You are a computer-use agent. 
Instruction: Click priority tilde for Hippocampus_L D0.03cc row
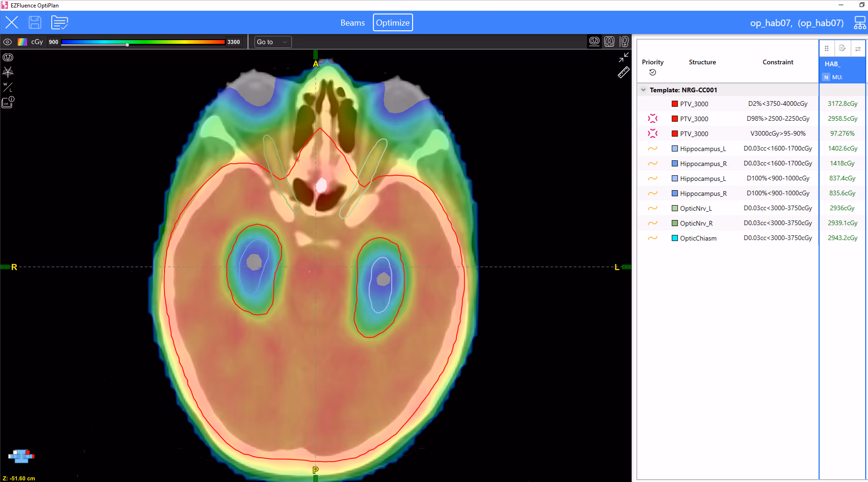(x=653, y=148)
